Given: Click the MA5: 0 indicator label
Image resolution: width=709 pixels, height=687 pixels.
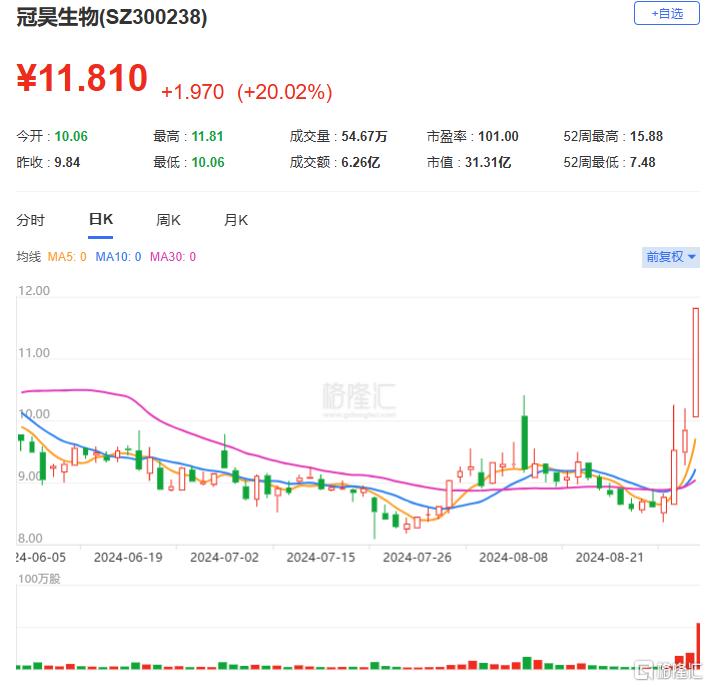Looking at the screenshot, I should (x=67, y=257).
